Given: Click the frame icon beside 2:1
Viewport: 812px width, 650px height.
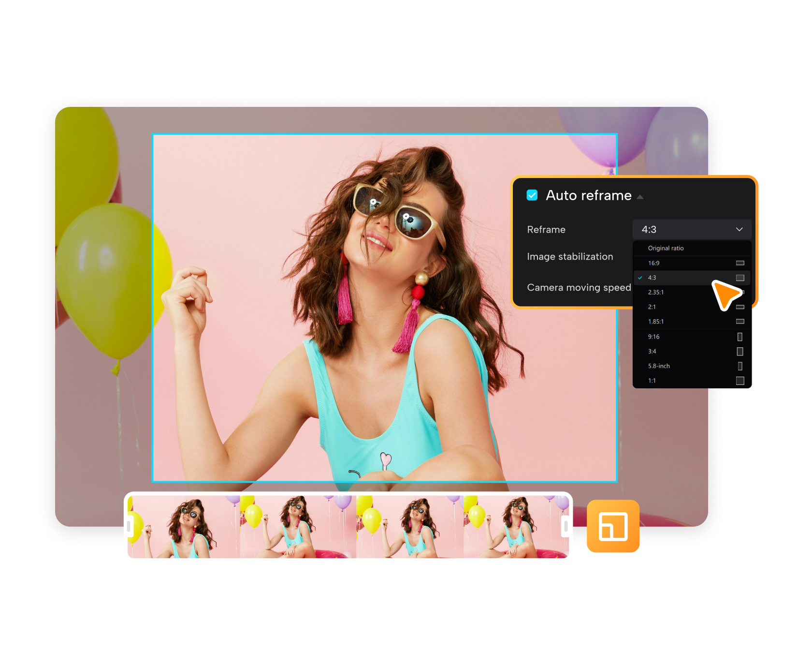Looking at the screenshot, I should tap(739, 307).
